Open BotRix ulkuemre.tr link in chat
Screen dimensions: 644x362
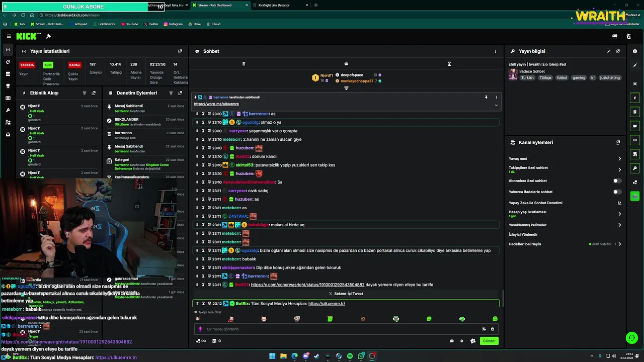pyautogui.click(x=327, y=304)
